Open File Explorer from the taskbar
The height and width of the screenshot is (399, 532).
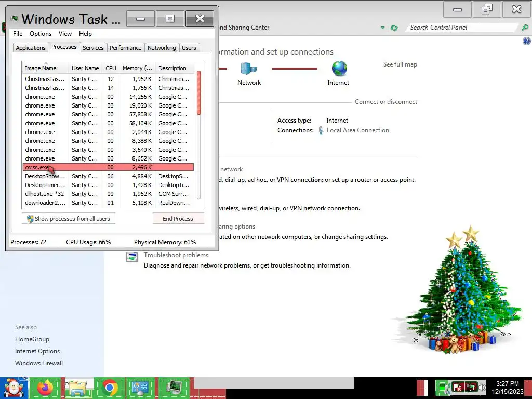77,388
